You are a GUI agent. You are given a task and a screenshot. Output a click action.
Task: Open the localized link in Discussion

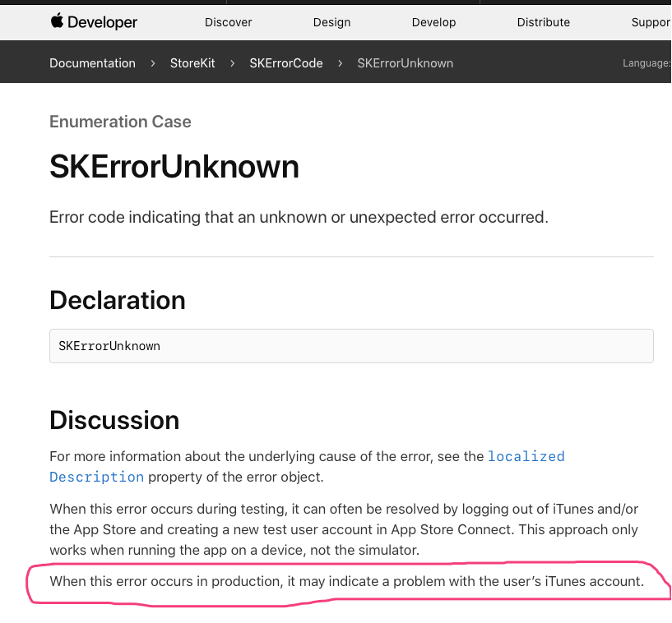tap(526, 456)
